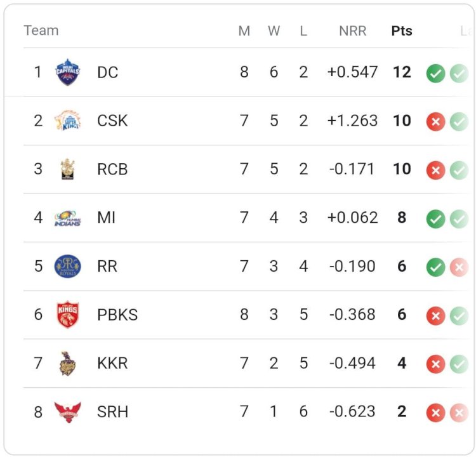Open the KKR team name link
This screenshot has height=457, width=476.
pos(112,363)
